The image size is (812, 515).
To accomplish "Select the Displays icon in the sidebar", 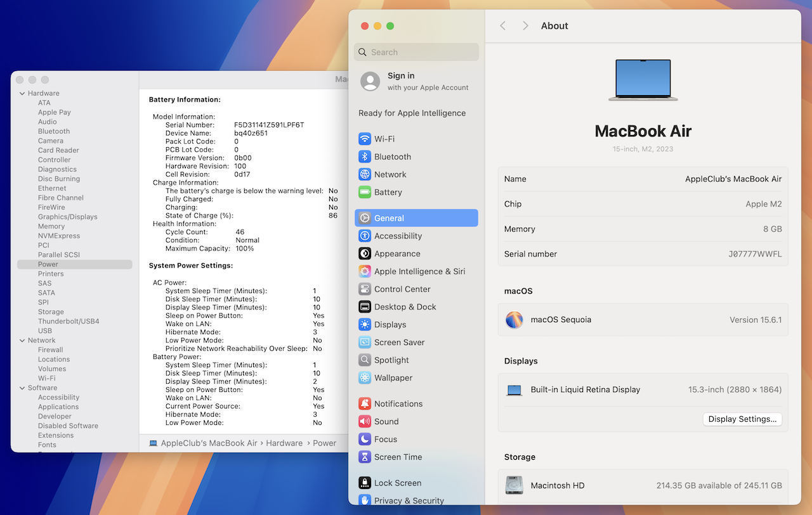I will 365,325.
